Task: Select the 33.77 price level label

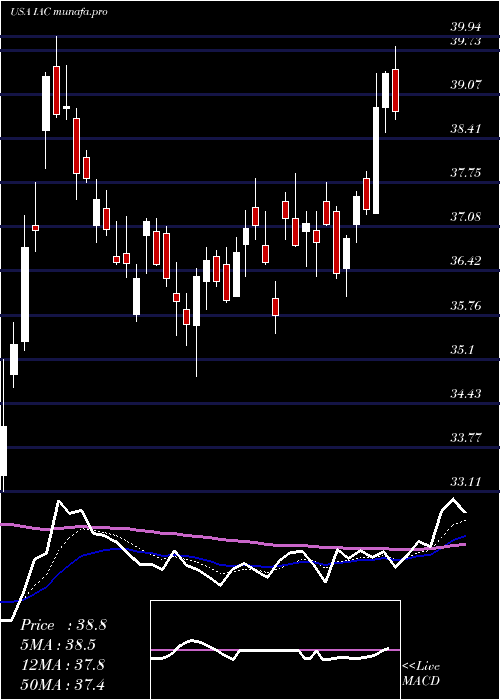Action: click(x=466, y=438)
